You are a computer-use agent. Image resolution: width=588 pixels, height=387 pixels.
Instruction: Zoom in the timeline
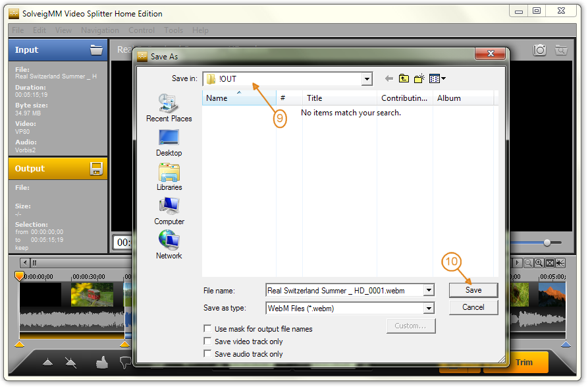539,263
